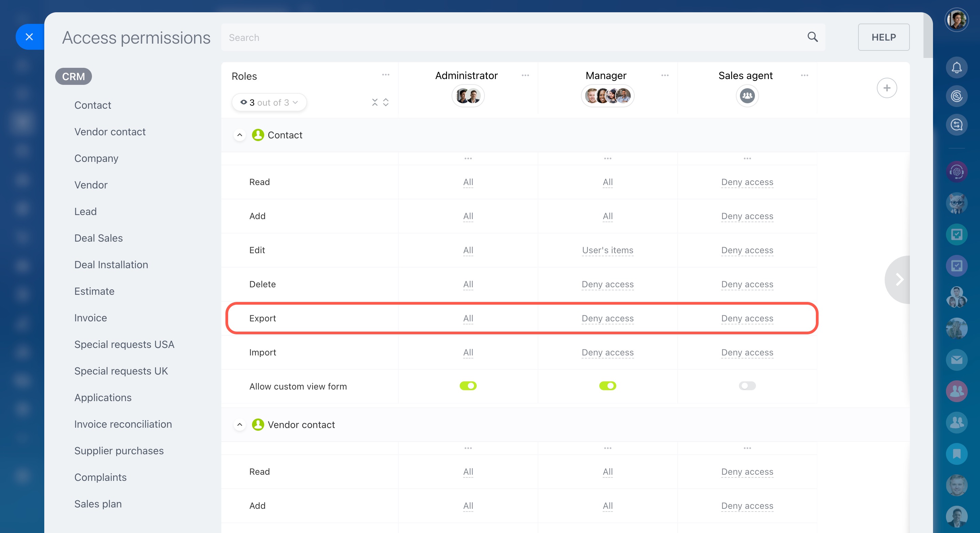Click the Sales agent group avatar icon
The image size is (980, 533).
747,96
